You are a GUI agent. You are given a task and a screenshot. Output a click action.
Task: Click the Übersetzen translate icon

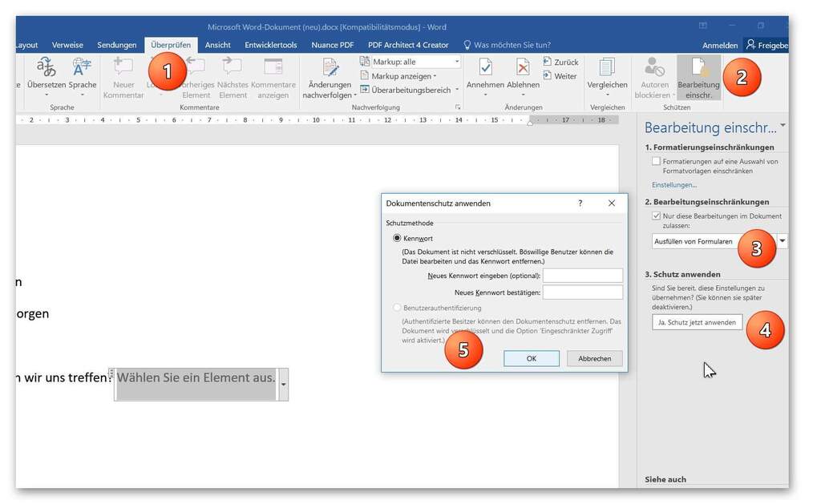click(x=46, y=67)
